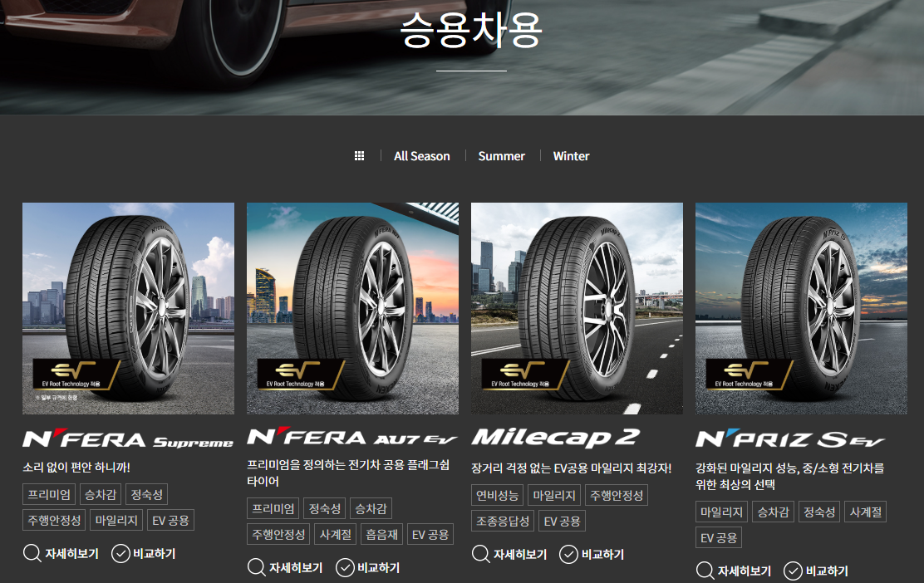The width and height of the screenshot is (924, 583).
Task: Open N'Fera AU7 EV tire image
Action: [352, 309]
